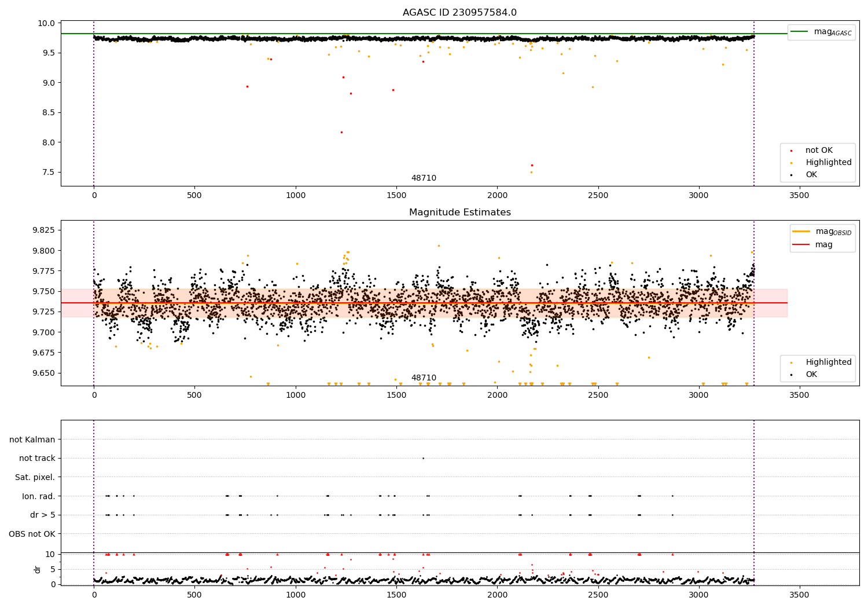The width and height of the screenshot is (868, 608).
Task: Click the "9.675" y-axis tick of middle plot
Action: pyautogui.click(x=44, y=353)
